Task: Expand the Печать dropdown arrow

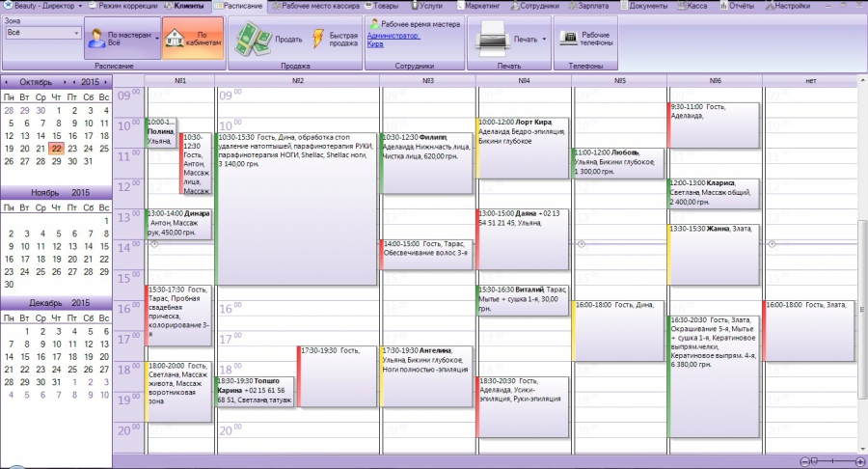Action: [x=544, y=40]
